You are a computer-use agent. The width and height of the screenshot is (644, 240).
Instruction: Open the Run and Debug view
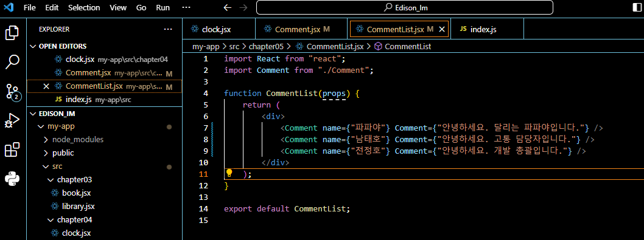(x=12, y=121)
